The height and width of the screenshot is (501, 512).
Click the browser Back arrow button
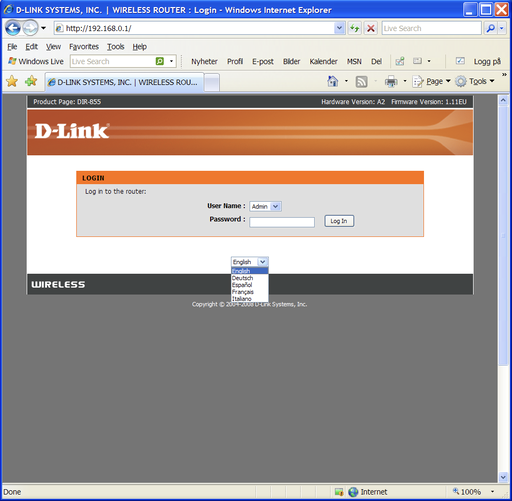[x=13, y=28]
